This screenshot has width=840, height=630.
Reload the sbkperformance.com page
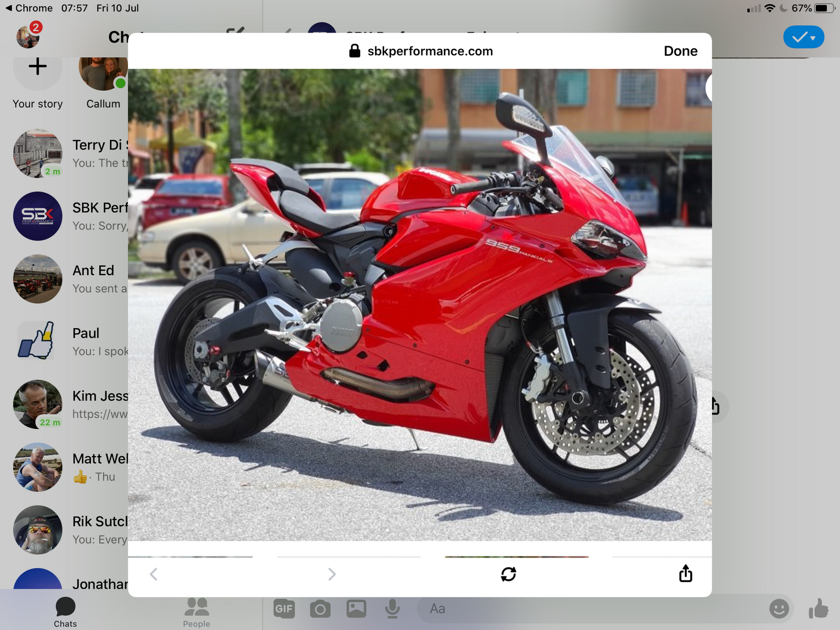(508, 574)
